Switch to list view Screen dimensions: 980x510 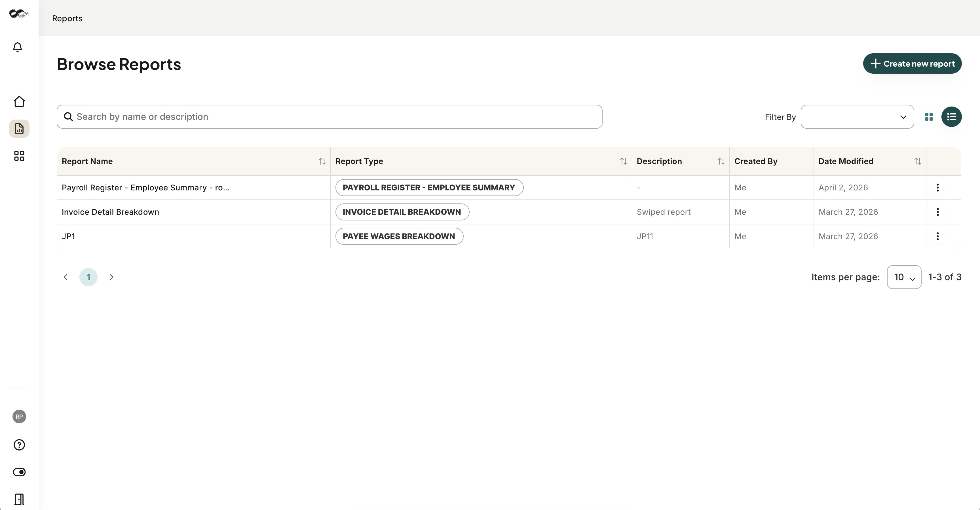(x=951, y=117)
